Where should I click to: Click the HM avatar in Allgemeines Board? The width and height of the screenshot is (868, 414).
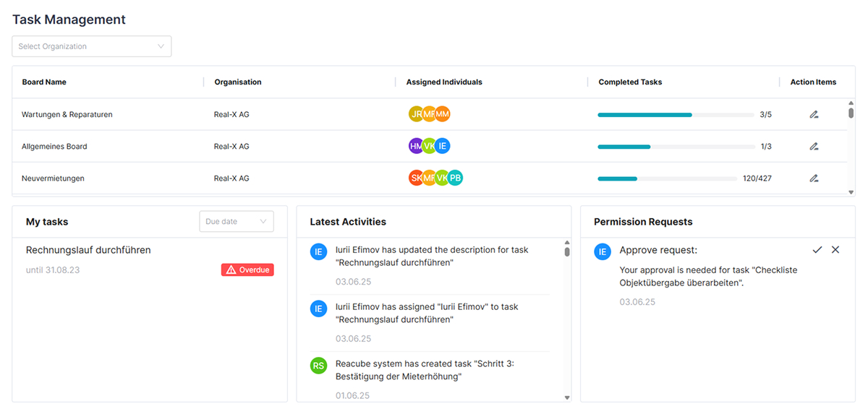(416, 146)
